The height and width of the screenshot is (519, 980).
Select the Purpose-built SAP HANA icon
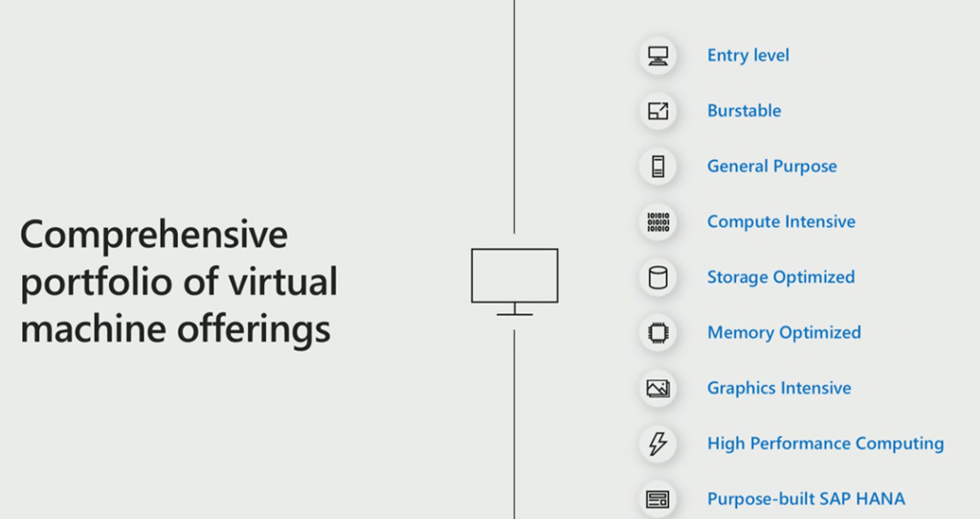pos(657,499)
